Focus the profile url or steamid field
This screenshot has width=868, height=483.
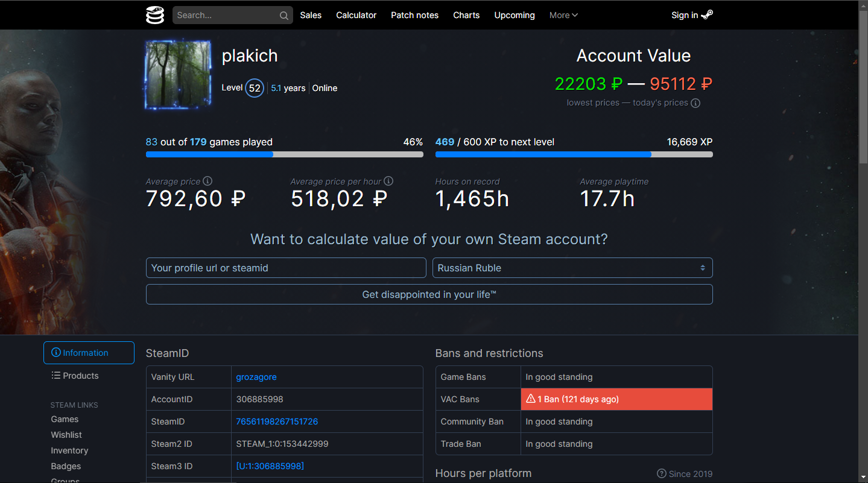(286, 268)
